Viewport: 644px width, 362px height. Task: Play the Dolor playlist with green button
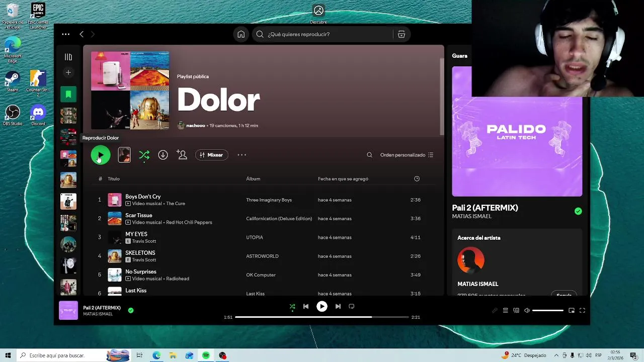click(101, 155)
